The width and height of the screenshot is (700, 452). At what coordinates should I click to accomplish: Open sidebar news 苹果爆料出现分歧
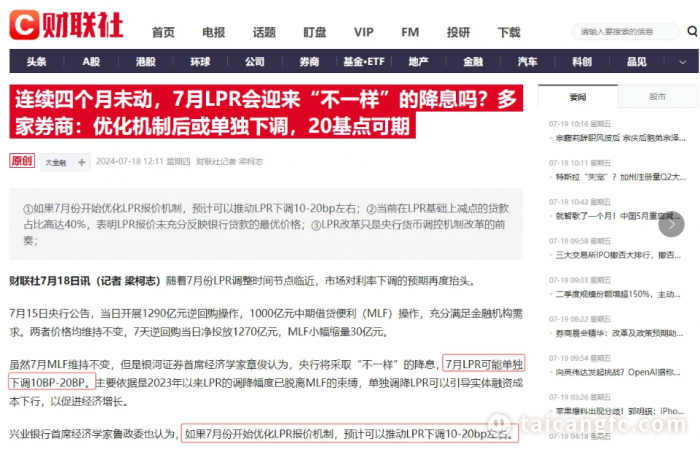tap(620, 411)
